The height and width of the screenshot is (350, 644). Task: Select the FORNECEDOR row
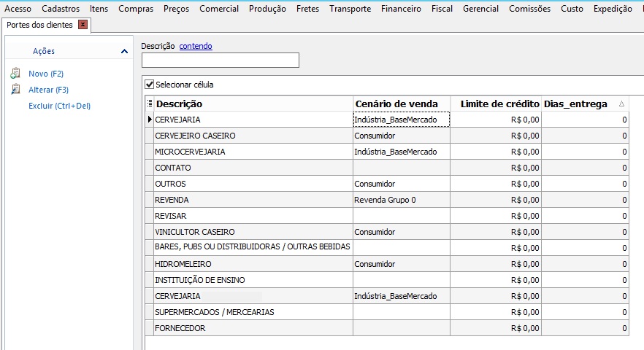(387, 328)
